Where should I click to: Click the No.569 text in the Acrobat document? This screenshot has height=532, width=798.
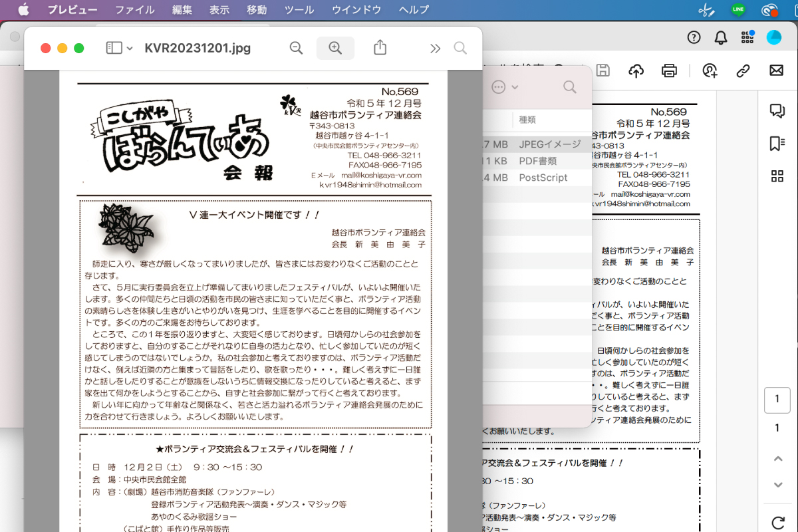pos(669,112)
